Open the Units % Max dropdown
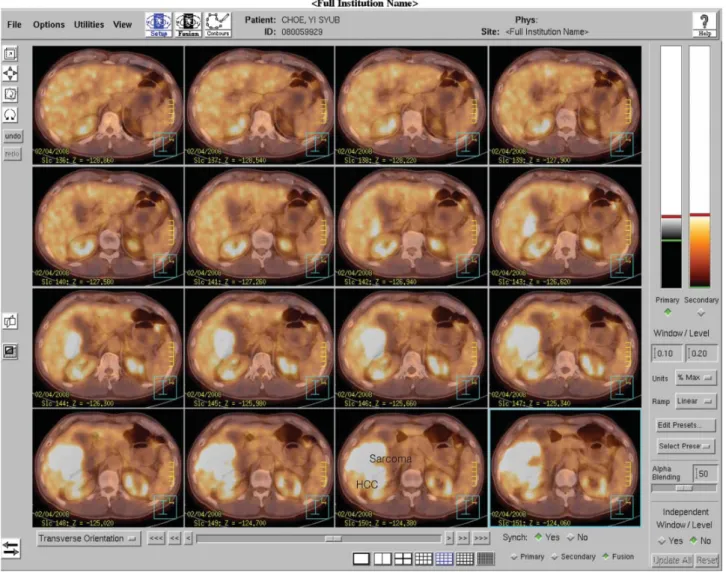Viewport: 726px width, 572px height. [695, 378]
